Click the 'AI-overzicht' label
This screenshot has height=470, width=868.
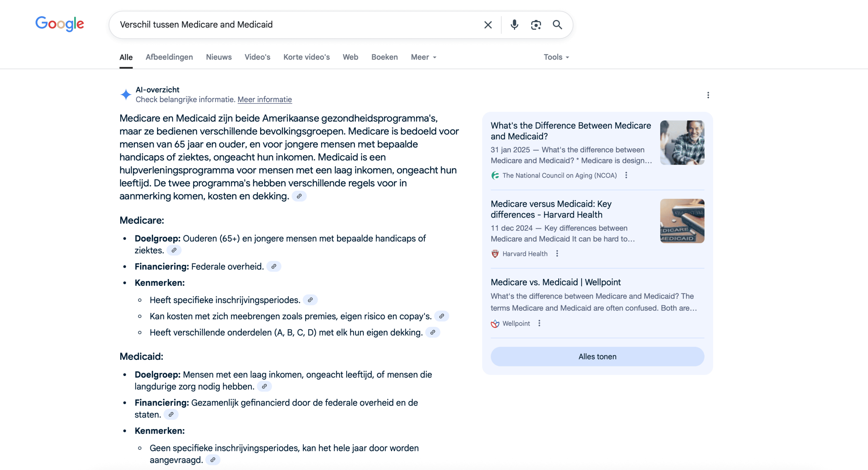tap(157, 90)
